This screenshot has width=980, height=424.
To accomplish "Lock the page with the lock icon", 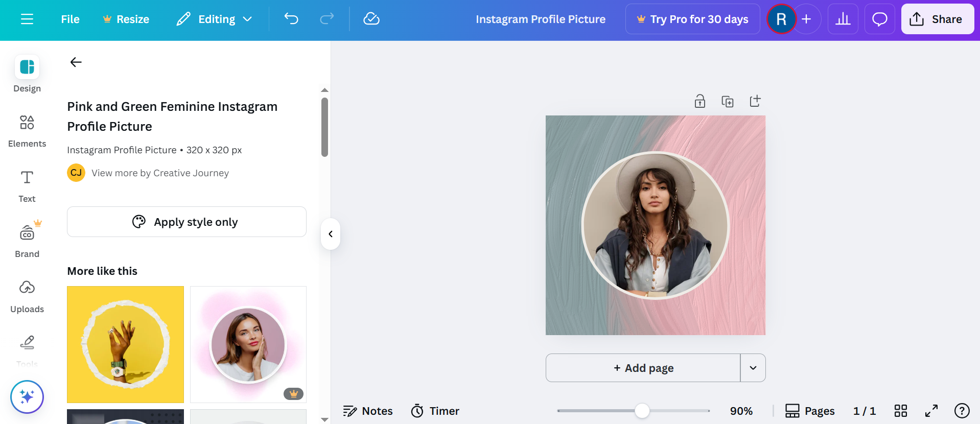I will 700,101.
